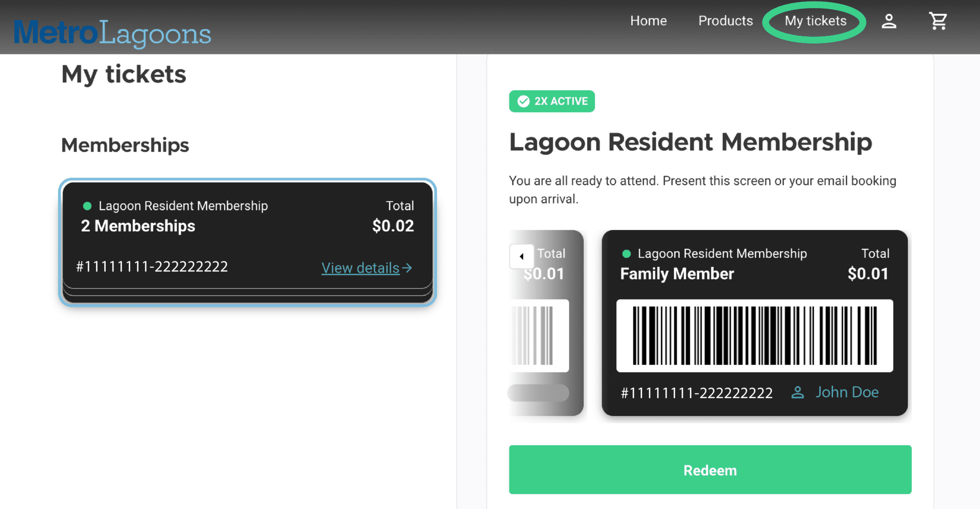Open the View details link
The image size is (980, 509).
360,268
